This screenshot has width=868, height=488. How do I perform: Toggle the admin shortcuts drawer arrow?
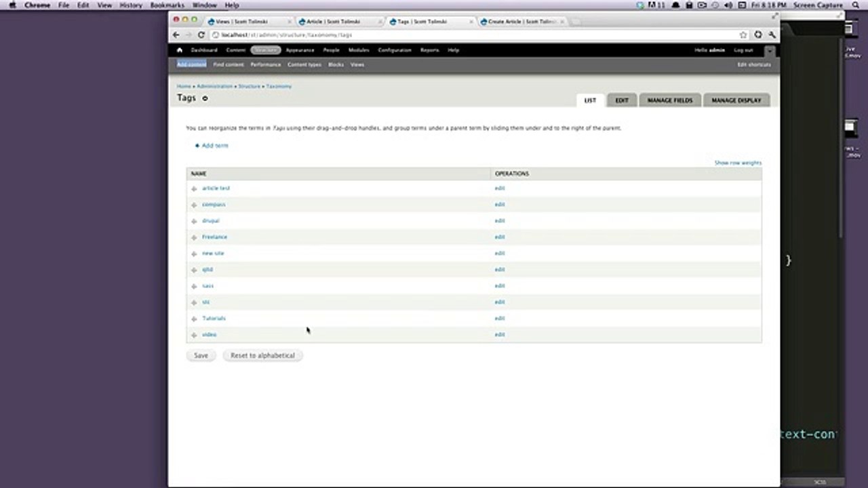coord(770,51)
